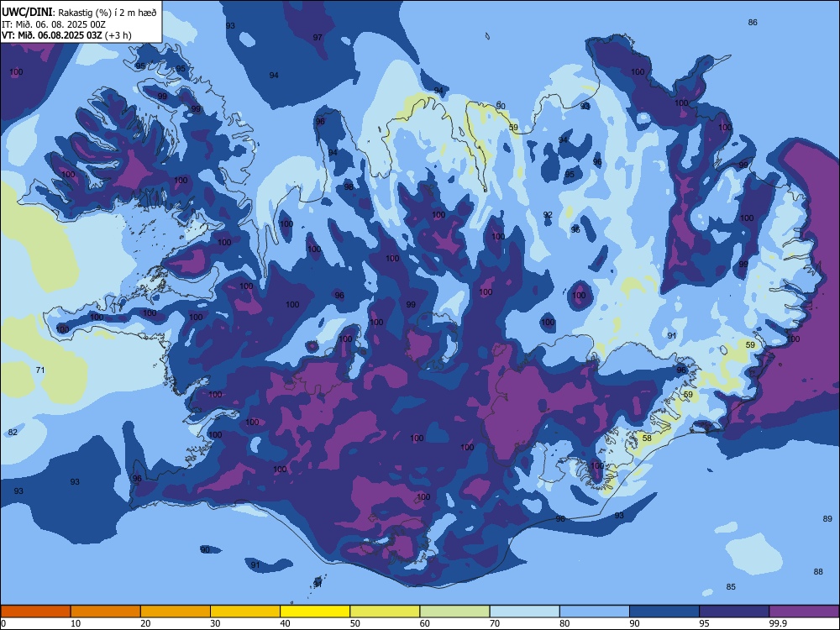Image resolution: width=840 pixels, height=630 pixels.
Task: Click the pale yellow 50–60 legend swatch
Action: [x=386, y=612]
